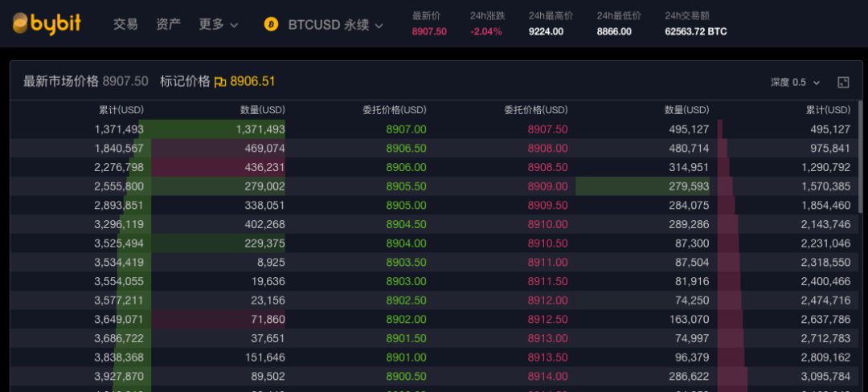Image resolution: width=868 pixels, height=392 pixels.
Task: Open the 更多 dropdown menu
Action: (219, 24)
